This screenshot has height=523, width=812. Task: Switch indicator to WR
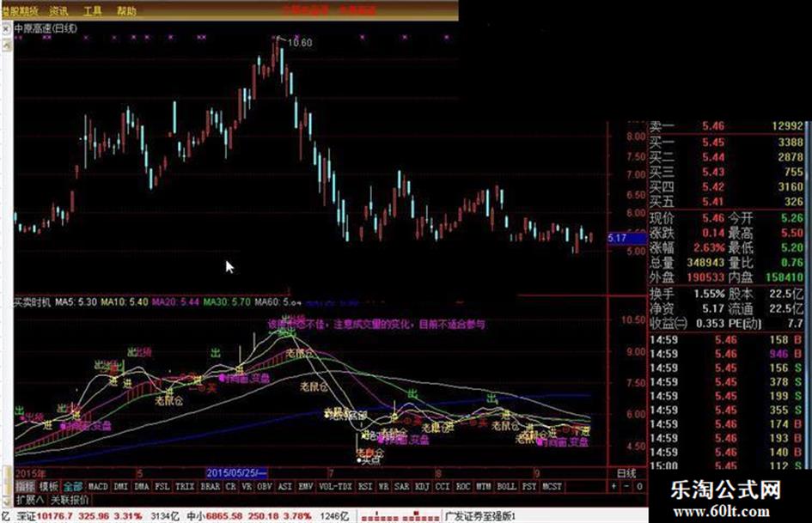coord(383,486)
